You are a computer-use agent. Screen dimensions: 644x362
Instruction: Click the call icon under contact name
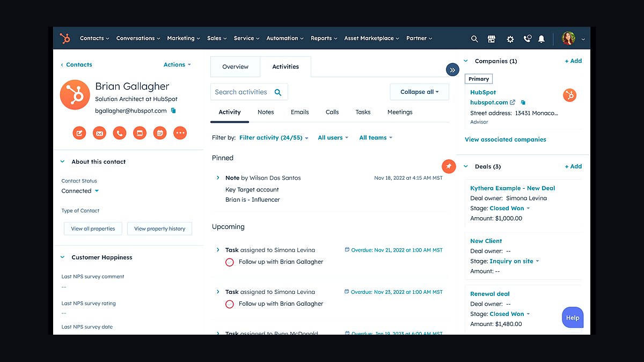[120, 132]
